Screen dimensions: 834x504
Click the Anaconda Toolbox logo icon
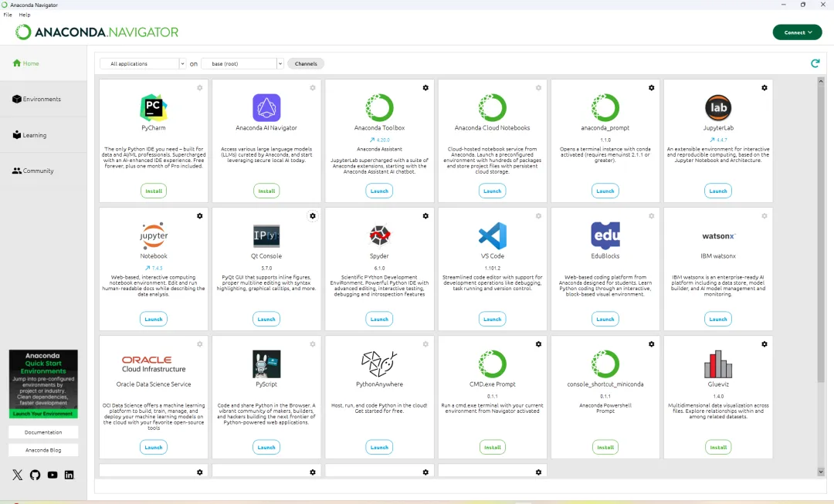tap(379, 107)
